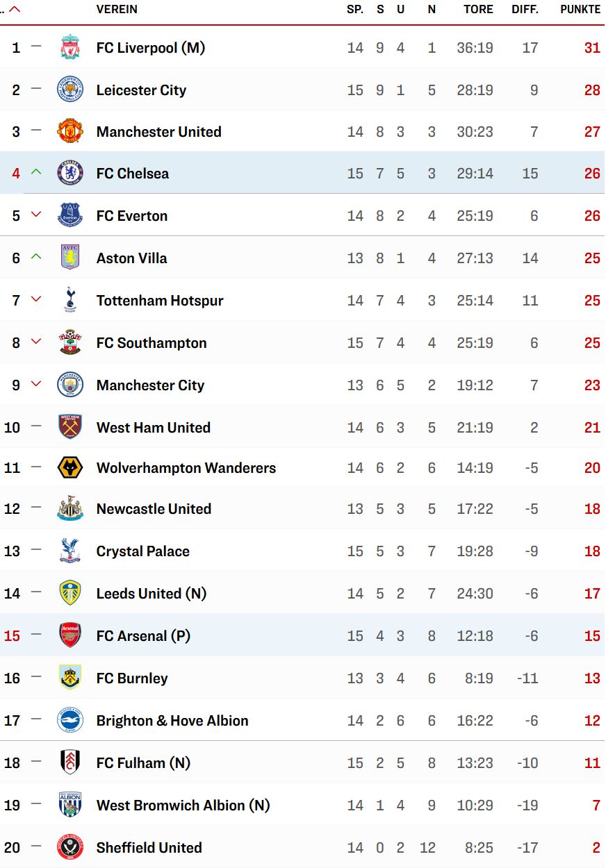
Task: Click the Leicester City club crest
Action: tap(70, 90)
